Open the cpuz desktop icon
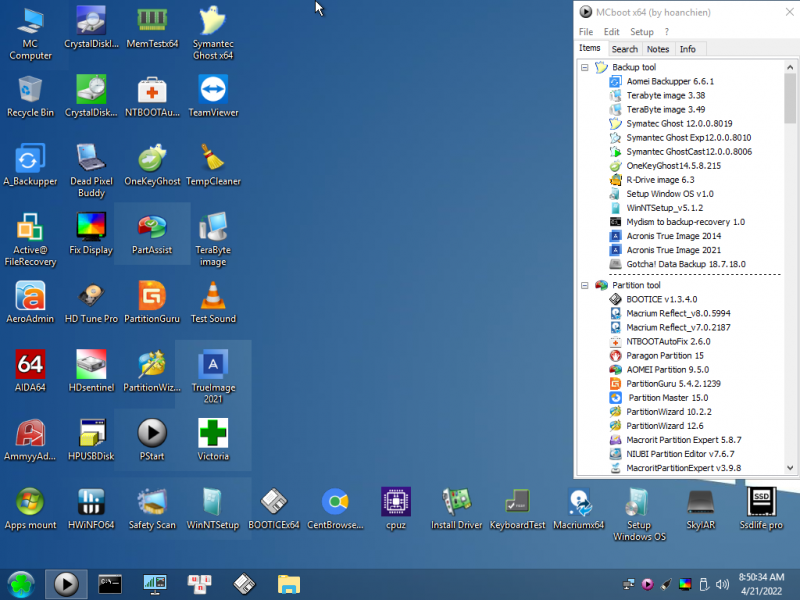The image size is (800, 600). (396, 503)
